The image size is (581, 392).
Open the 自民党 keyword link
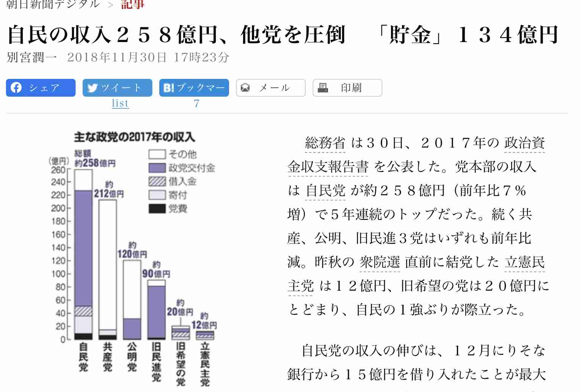pos(325,191)
